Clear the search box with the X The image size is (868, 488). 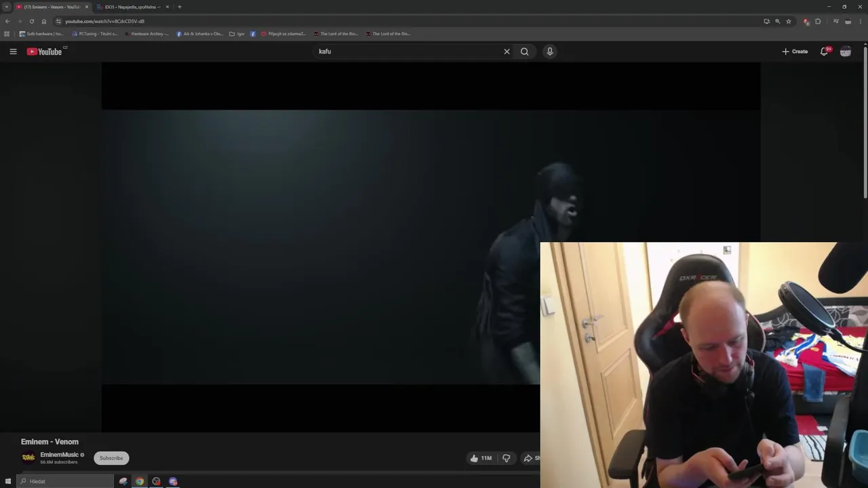(507, 52)
